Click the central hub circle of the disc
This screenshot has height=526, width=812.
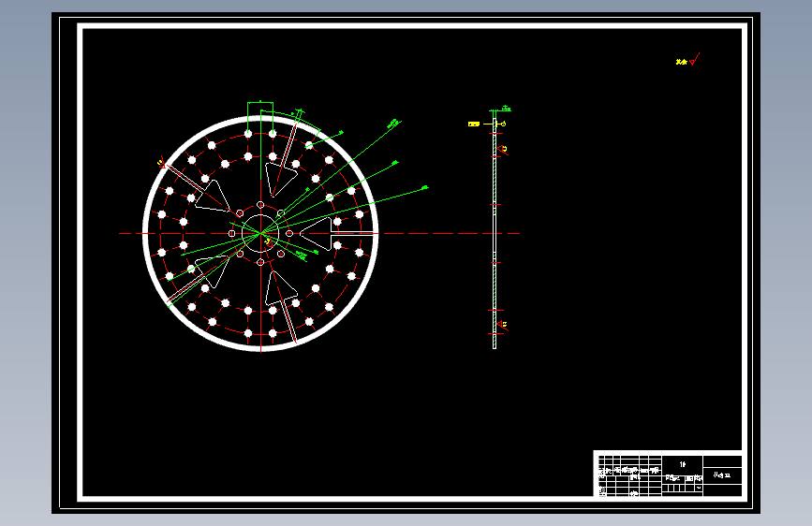tap(260, 233)
